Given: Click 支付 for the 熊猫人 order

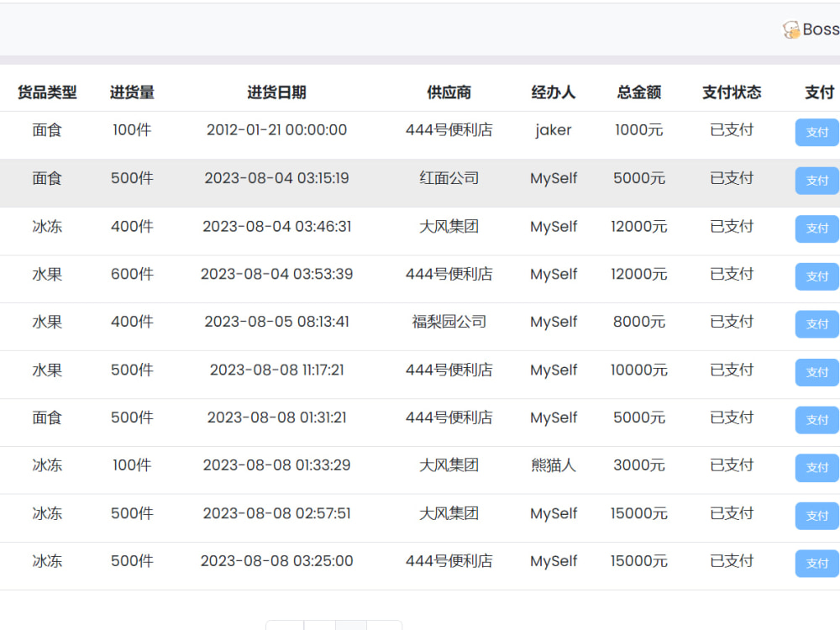Looking at the screenshot, I should (817, 468).
